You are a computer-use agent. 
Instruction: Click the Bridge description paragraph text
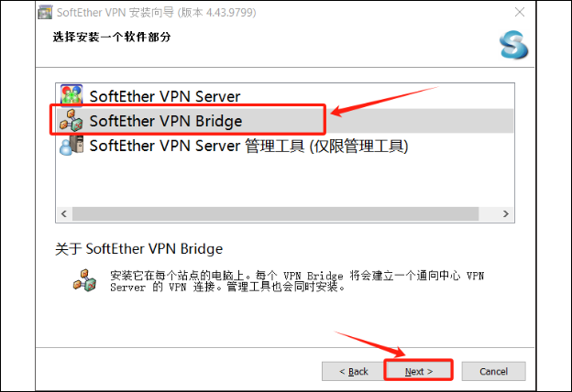click(x=297, y=281)
